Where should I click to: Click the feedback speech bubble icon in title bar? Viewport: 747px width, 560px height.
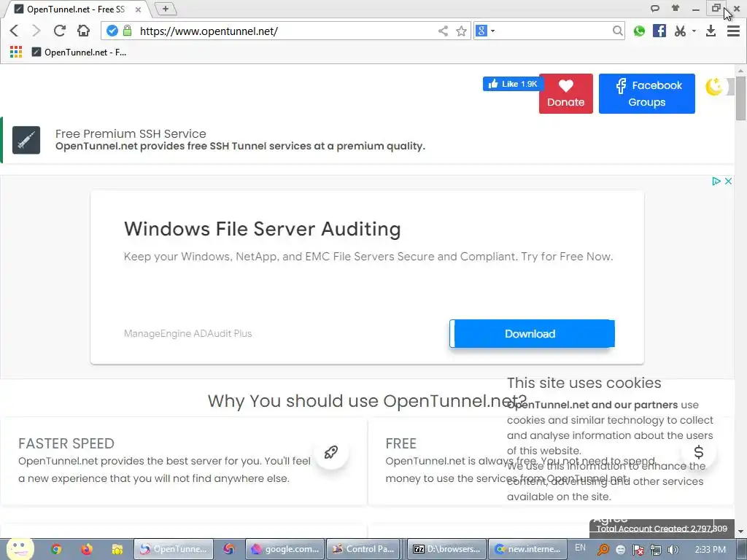click(655, 8)
